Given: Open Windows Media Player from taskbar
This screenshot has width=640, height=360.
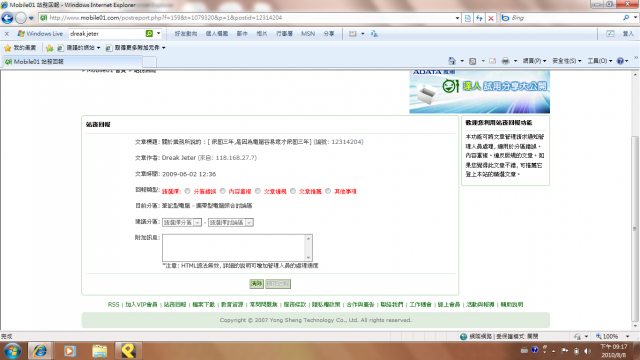Looking at the screenshot, I should [69, 351].
